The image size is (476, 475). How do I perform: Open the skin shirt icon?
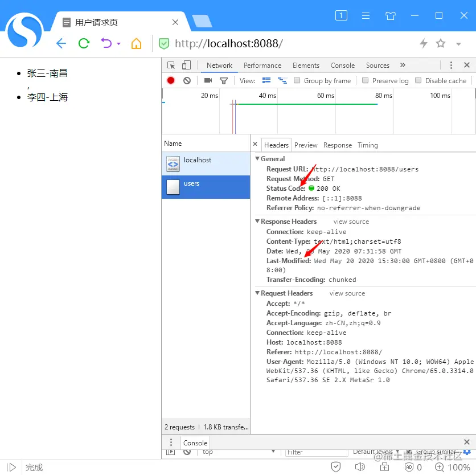pos(391,15)
